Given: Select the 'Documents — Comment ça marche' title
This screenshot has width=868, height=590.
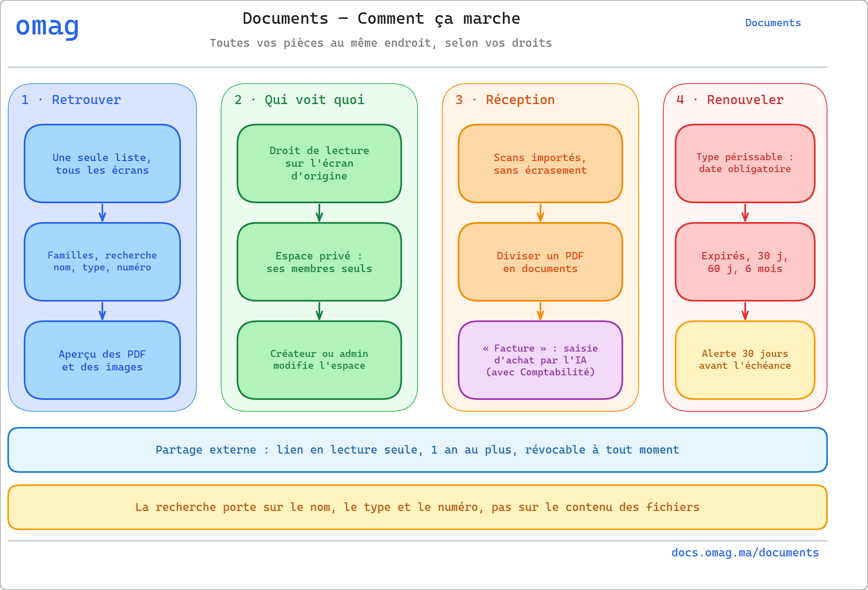Looking at the screenshot, I should tap(381, 19).
